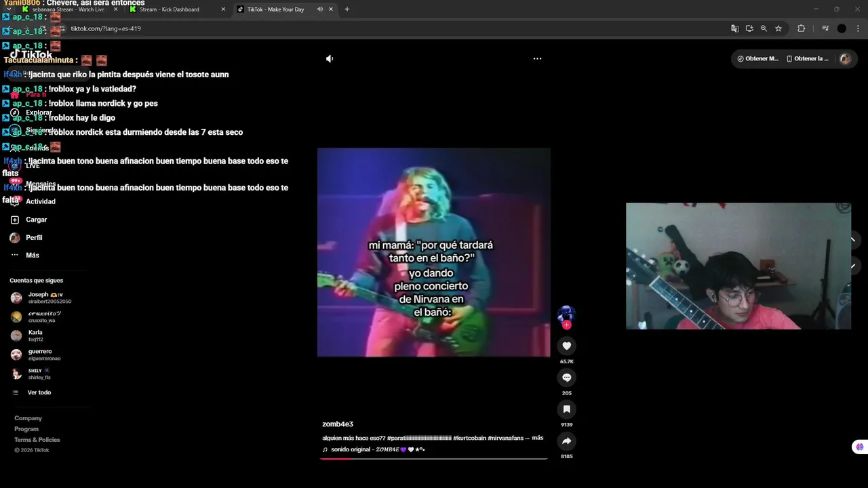Open the zomb4e3 username link
This screenshot has width=868, height=488.
338,424
